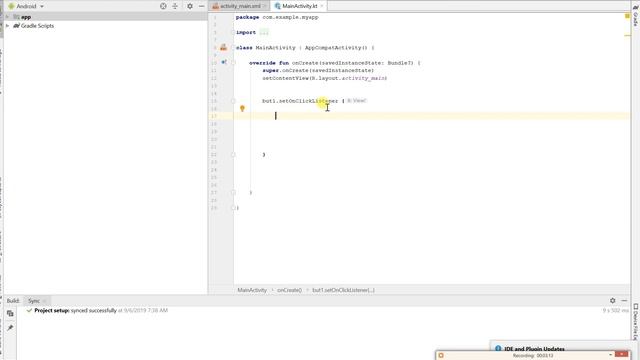
Task: Click yellow warning stripe mark on scrollbar
Action: tap(627, 36)
